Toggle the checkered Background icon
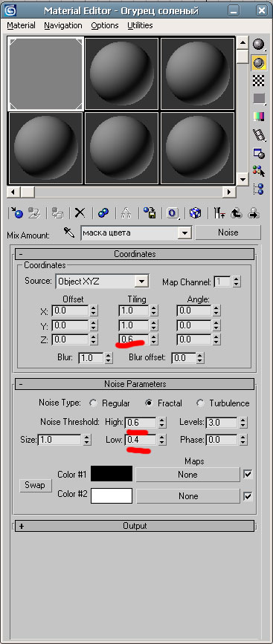273x644 pixels. (x=259, y=81)
